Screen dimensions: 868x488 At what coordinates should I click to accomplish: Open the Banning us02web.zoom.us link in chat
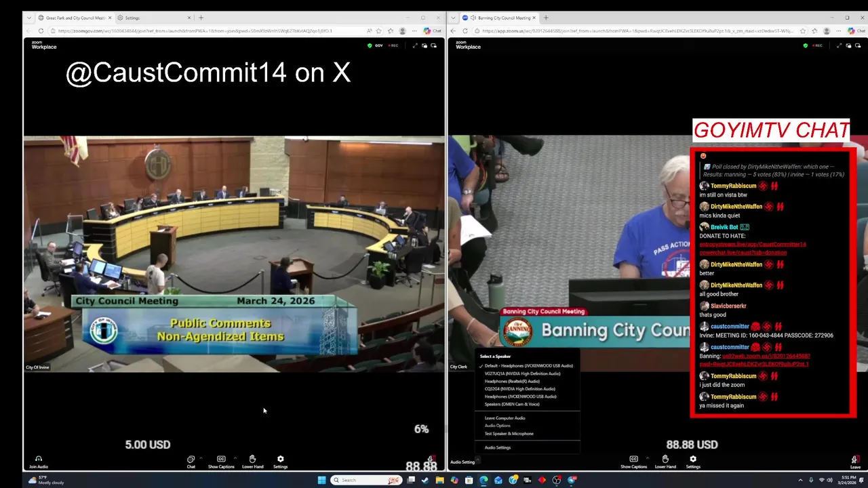pyautogui.click(x=754, y=360)
